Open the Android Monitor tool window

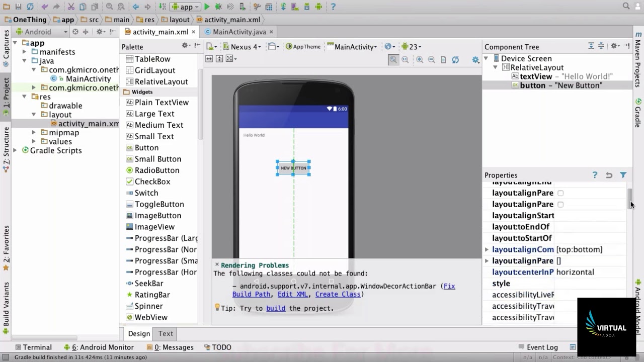(x=99, y=347)
